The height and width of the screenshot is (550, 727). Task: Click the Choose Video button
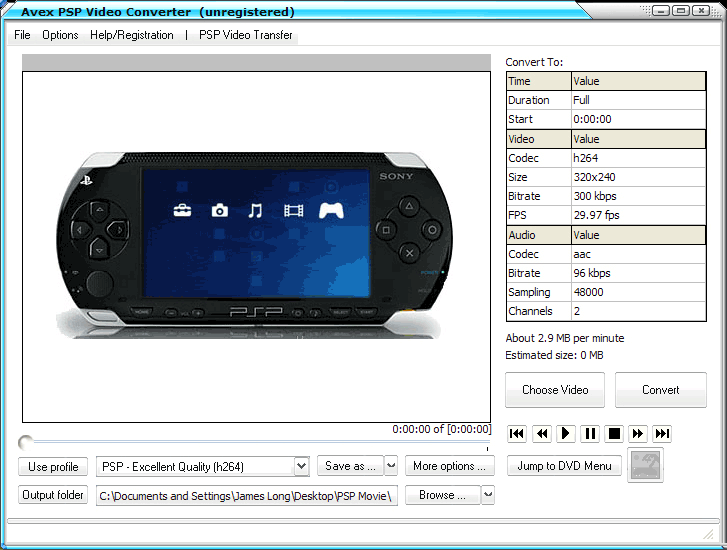(x=555, y=390)
